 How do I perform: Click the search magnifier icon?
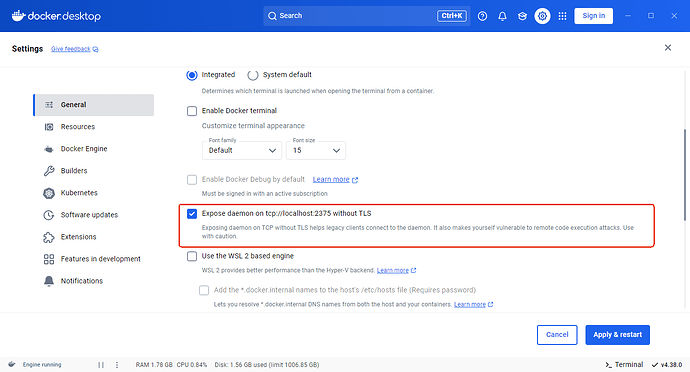272,16
